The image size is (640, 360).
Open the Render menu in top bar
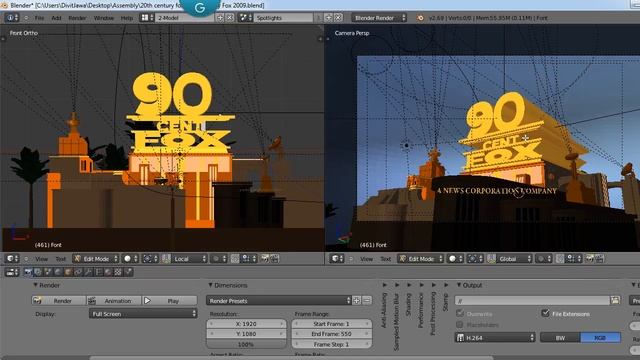tap(77, 18)
